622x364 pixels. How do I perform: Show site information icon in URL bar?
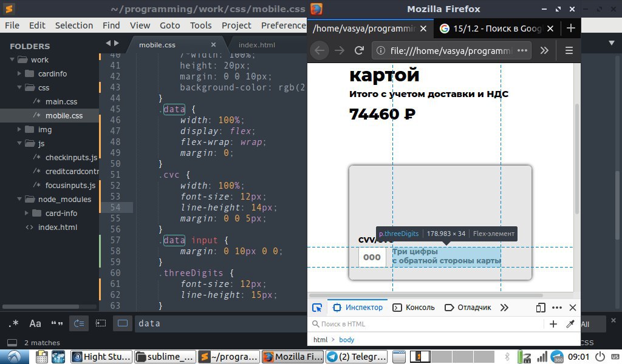click(380, 51)
